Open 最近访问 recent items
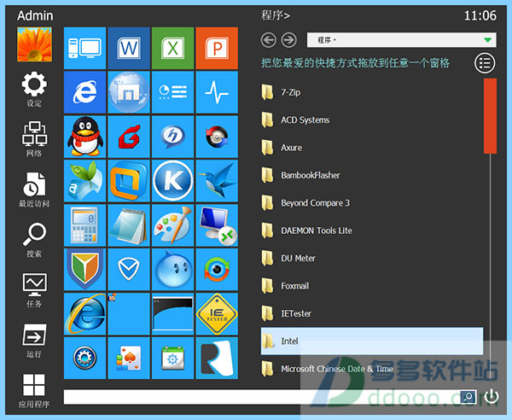The image size is (512, 420). point(34,190)
